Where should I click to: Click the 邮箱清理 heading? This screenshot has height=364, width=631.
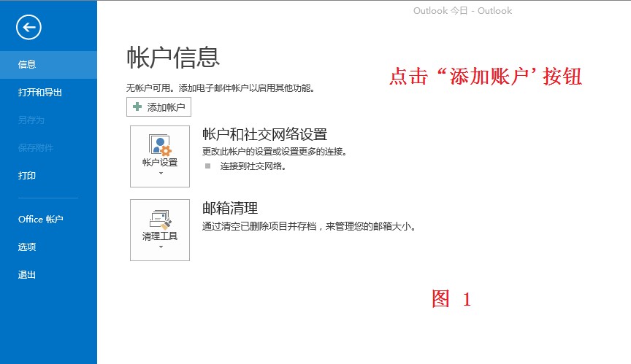230,208
